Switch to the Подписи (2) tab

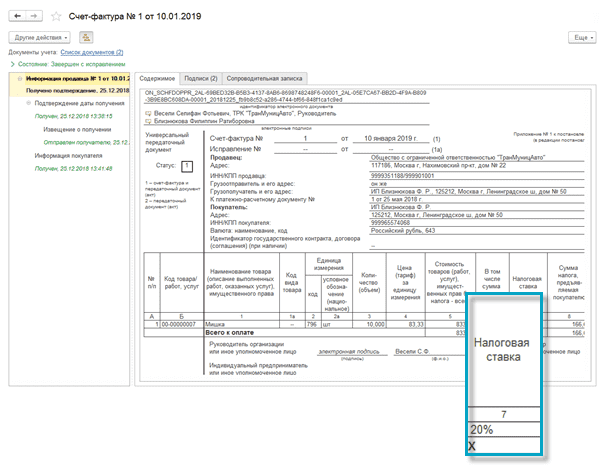coord(201,78)
